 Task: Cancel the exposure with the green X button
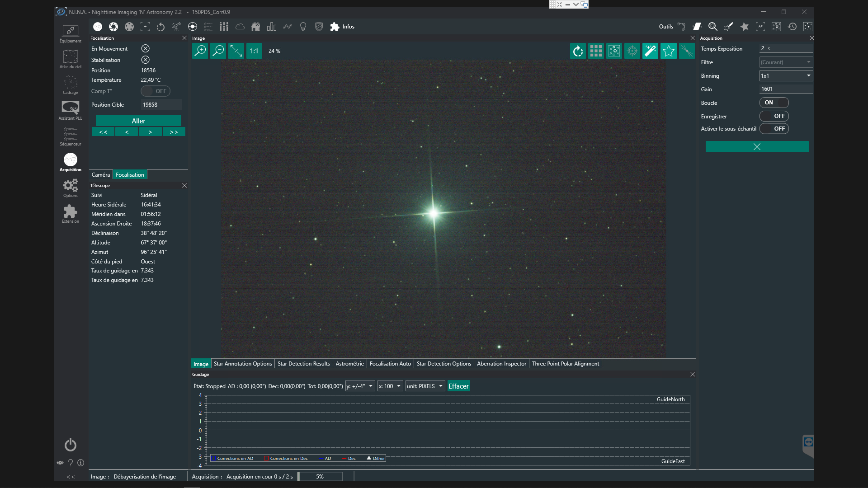click(757, 147)
